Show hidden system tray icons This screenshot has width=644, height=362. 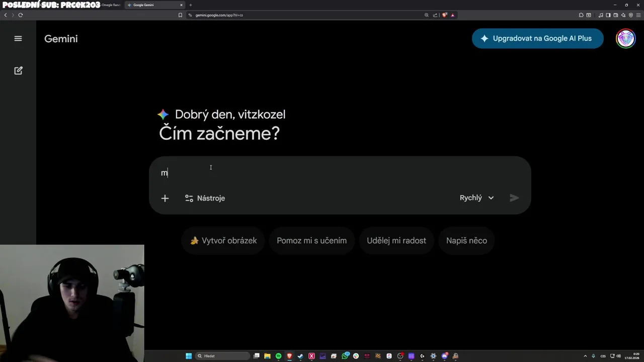585,356
